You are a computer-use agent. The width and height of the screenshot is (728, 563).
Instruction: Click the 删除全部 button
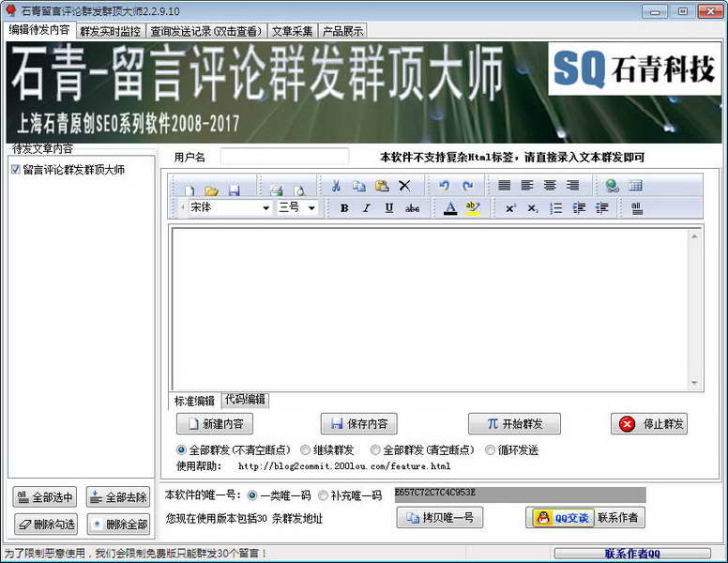pos(119,525)
